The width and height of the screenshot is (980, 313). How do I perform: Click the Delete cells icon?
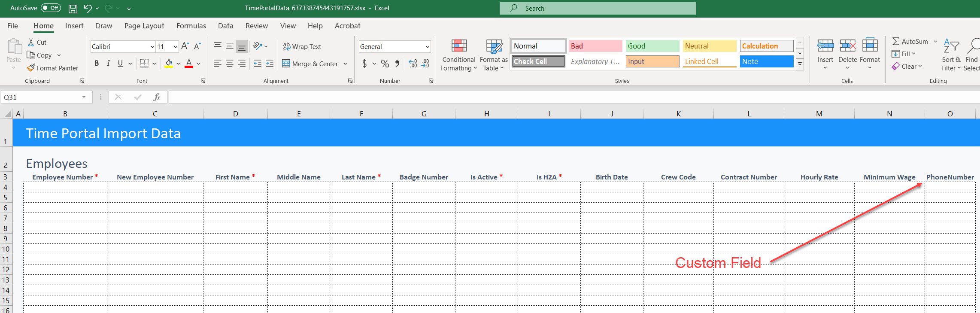[x=847, y=46]
